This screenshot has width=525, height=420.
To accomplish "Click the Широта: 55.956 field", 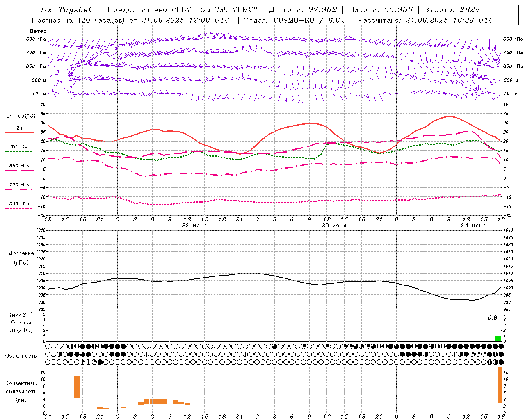I will point(380,10).
